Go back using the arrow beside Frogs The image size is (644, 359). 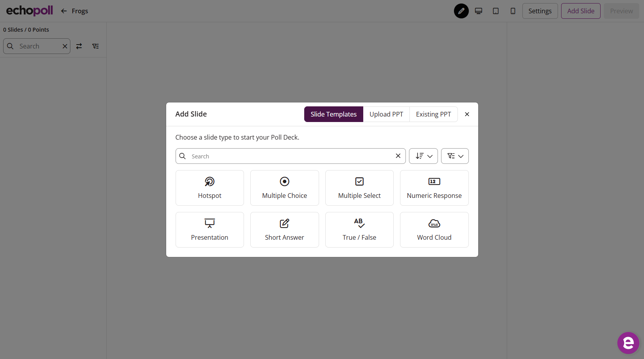click(64, 11)
